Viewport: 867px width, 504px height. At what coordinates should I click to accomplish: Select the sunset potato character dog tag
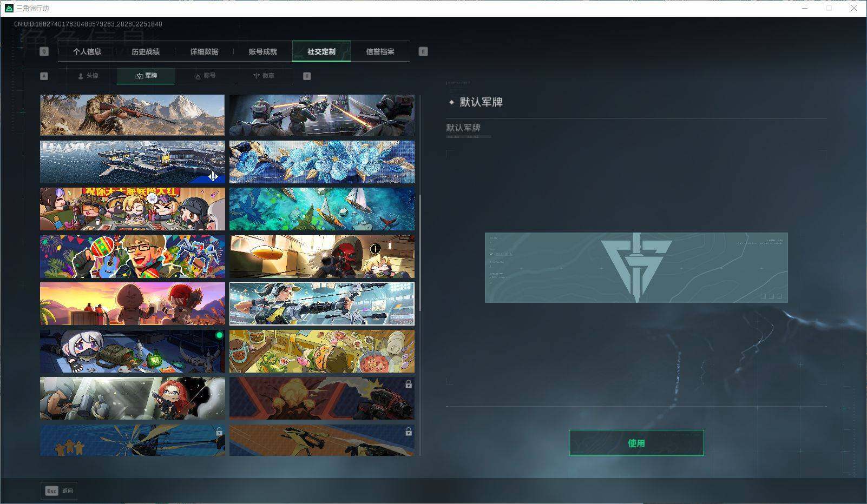(133, 303)
